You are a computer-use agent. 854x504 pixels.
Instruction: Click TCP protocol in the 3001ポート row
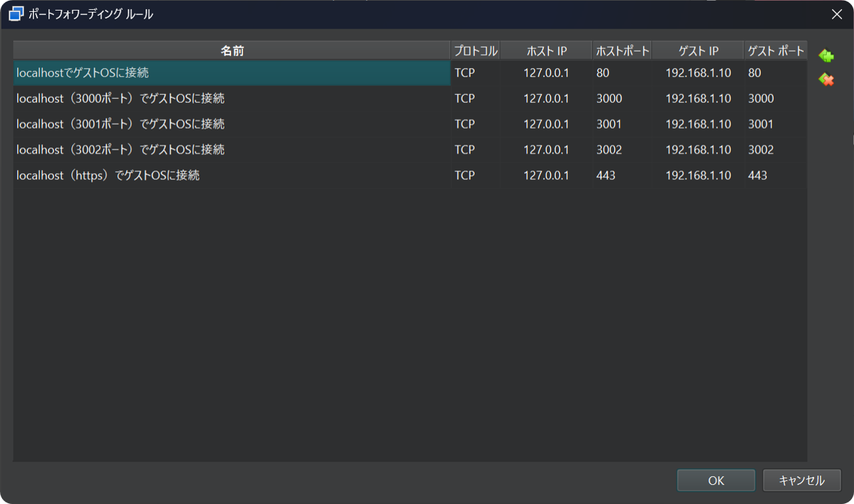pyautogui.click(x=465, y=124)
